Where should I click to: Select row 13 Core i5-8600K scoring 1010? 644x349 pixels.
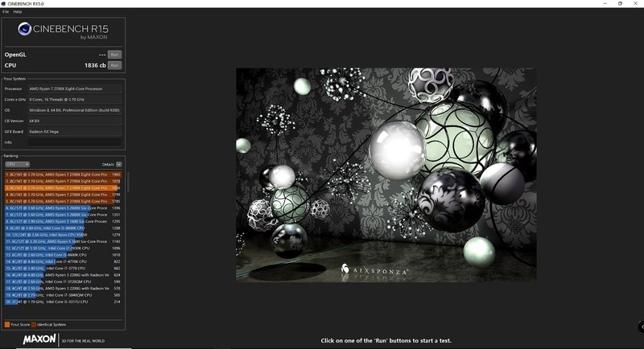[63, 255]
